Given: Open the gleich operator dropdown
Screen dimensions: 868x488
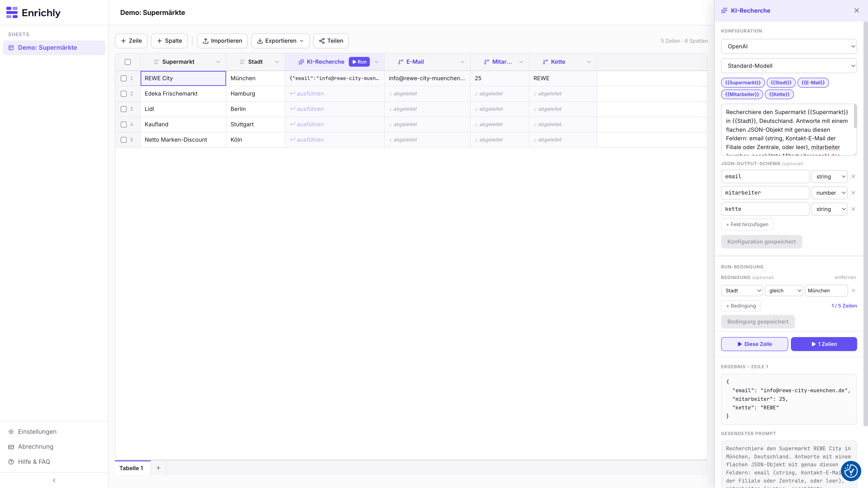Looking at the screenshot, I should click(x=784, y=291).
